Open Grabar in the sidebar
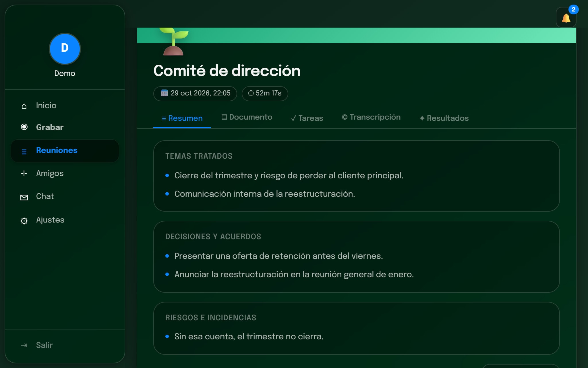Image resolution: width=588 pixels, height=368 pixels. click(65, 127)
